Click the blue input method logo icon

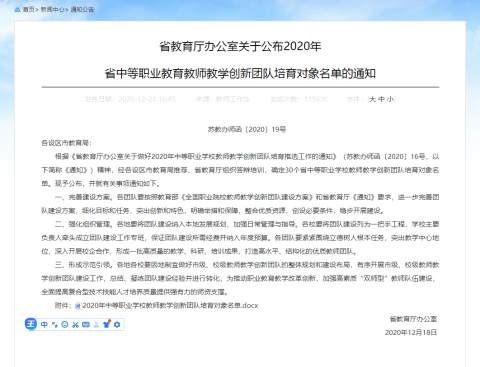click(x=31, y=324)
